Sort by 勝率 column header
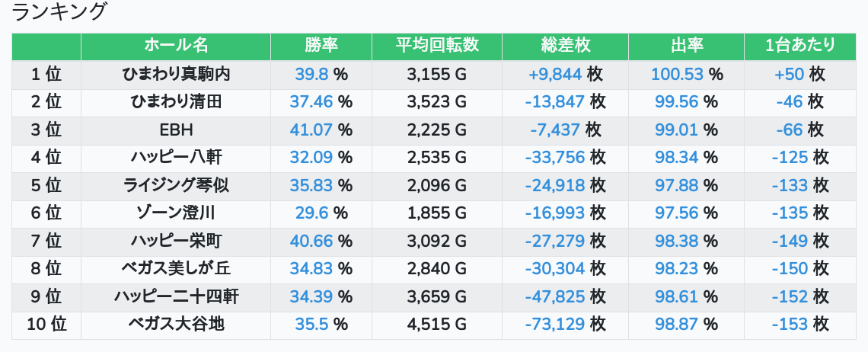The width and height of the screenshot is (868, 352). tap(321, 46)
